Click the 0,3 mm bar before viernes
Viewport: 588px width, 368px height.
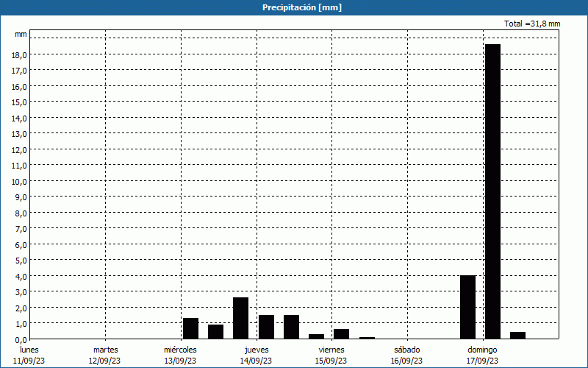[x=317, y=336]
